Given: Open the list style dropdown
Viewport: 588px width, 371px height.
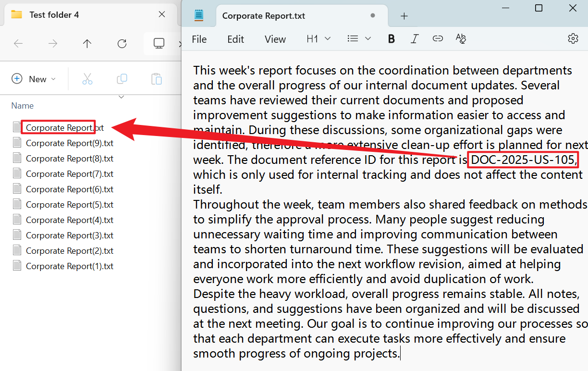Looking at the screenshot, I should point(359,39).
